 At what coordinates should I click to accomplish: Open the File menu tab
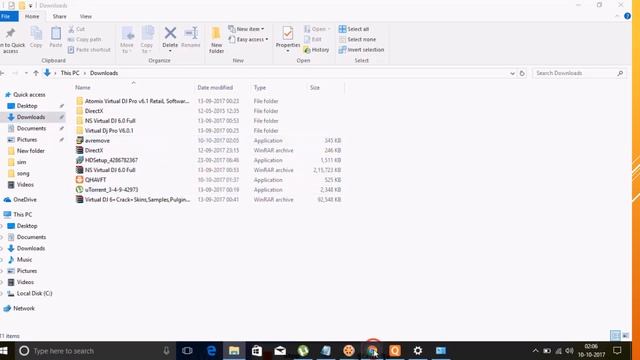(x=7, y=16)
